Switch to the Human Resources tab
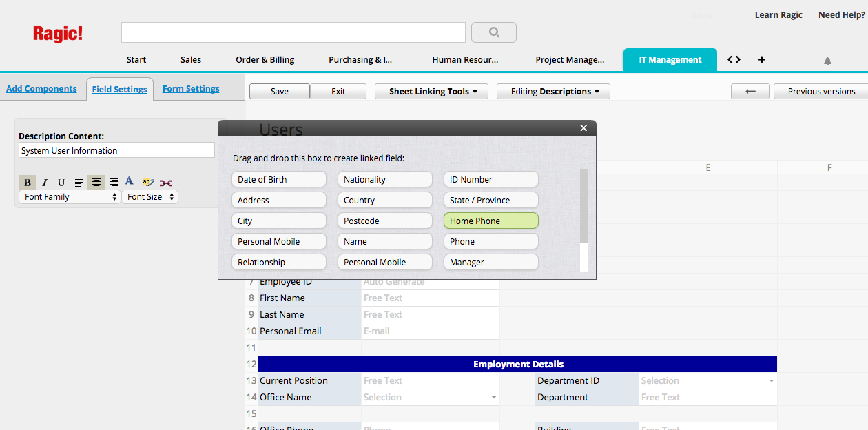 coord(465,60)
